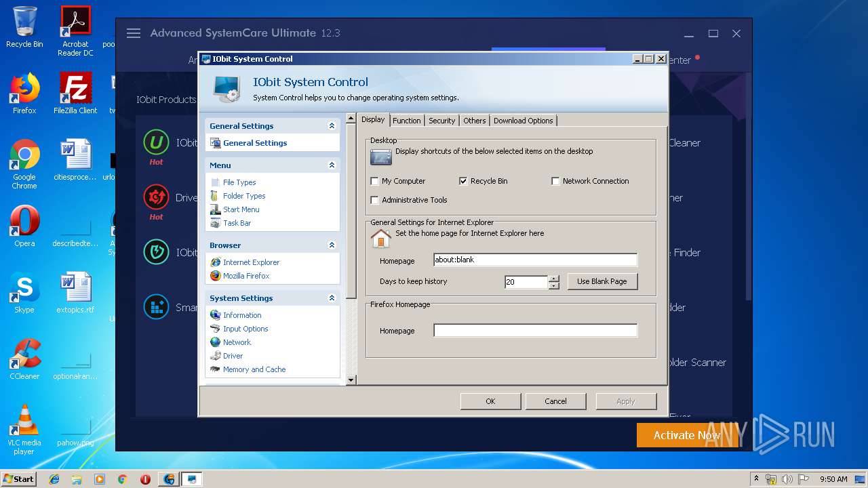The width and height of the screenshot is (868, 488).
Task: Open Recycle Bin on desktop
Action: (x=24, y=27)
